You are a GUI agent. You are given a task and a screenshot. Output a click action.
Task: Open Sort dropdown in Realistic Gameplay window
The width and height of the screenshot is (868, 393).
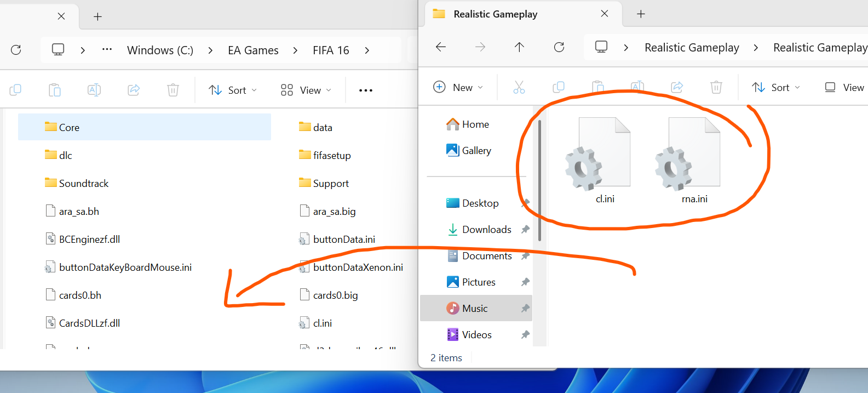(776, 87)
